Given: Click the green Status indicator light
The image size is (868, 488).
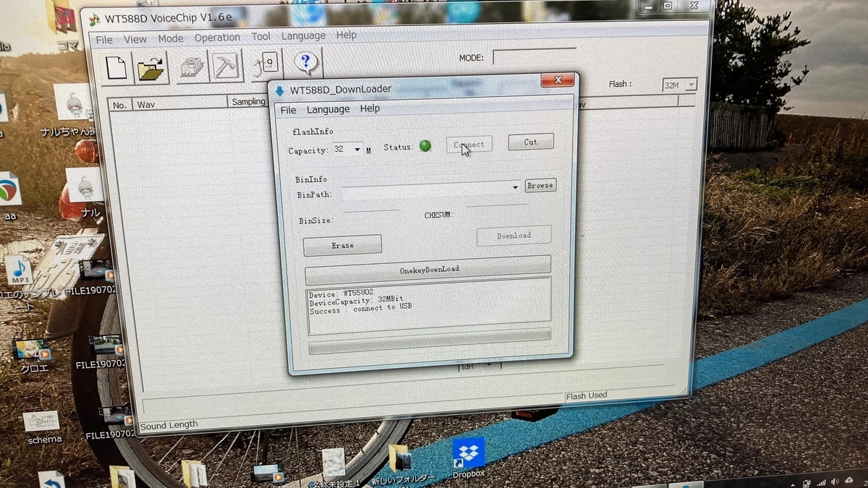Looking at the screenshot, I should (425, 146).
